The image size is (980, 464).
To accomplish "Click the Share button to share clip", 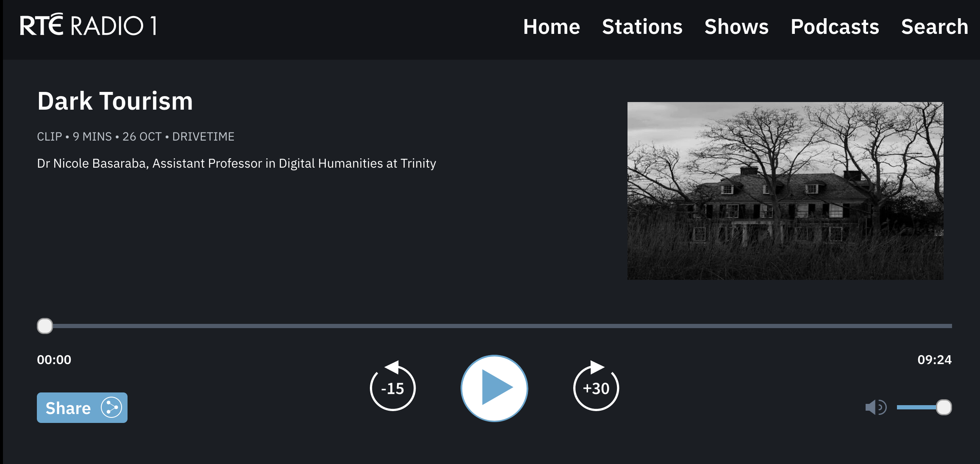I will pyautogui.click(x=82, y=409).
